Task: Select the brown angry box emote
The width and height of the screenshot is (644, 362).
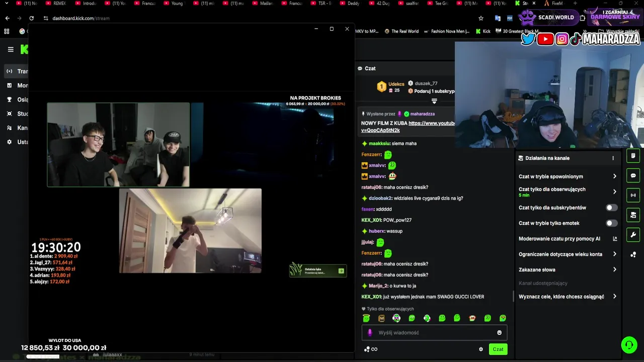Action: [381, 318]
